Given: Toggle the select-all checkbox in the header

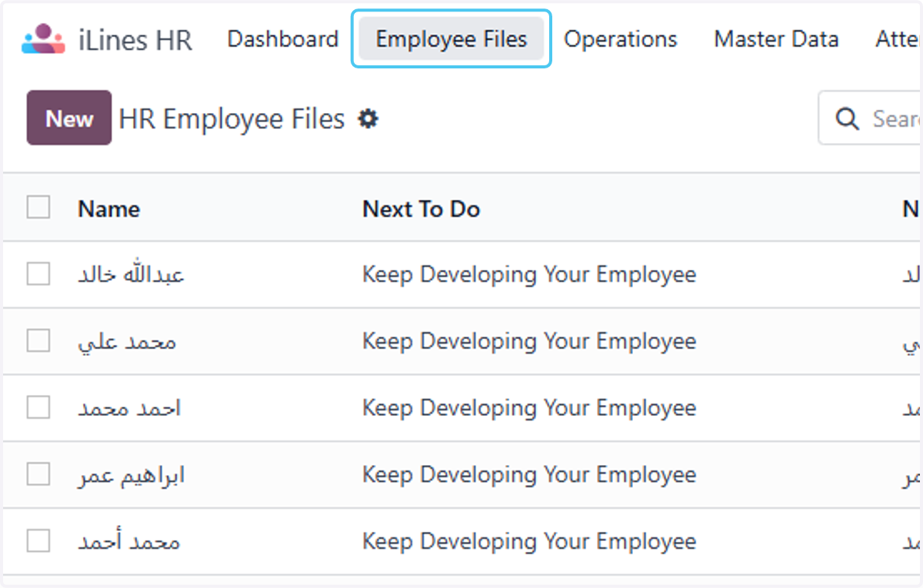Looking at the screenshot, I should (x=38, y=208).
